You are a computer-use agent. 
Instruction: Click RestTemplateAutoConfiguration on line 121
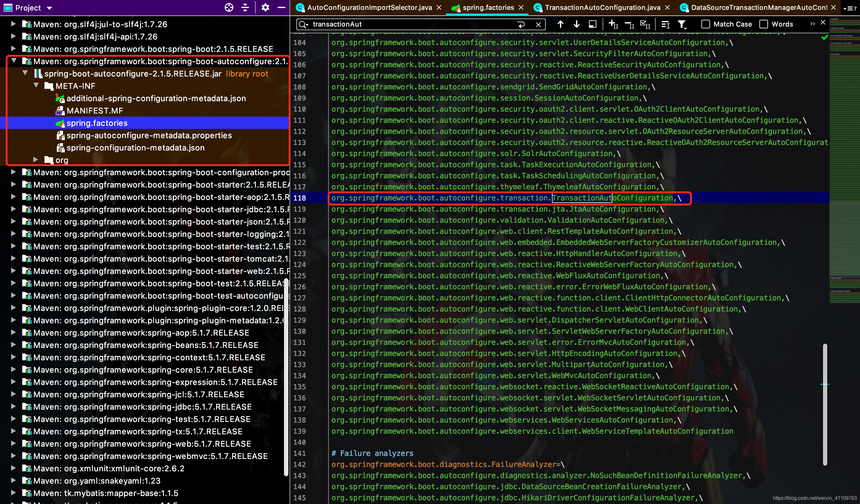(x=610, y=231)
